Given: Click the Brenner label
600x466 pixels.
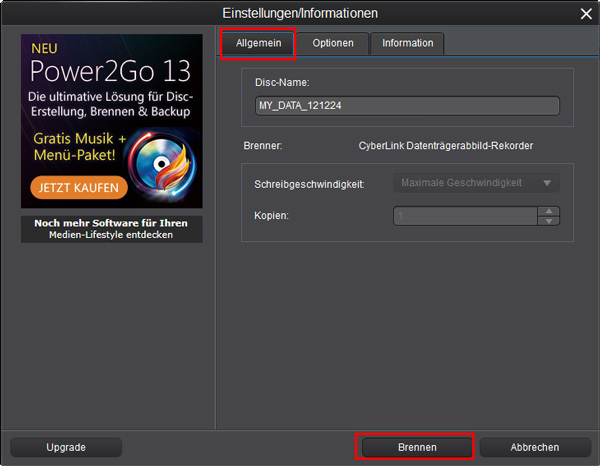Looking at the screenshot, I should [263, 146].
